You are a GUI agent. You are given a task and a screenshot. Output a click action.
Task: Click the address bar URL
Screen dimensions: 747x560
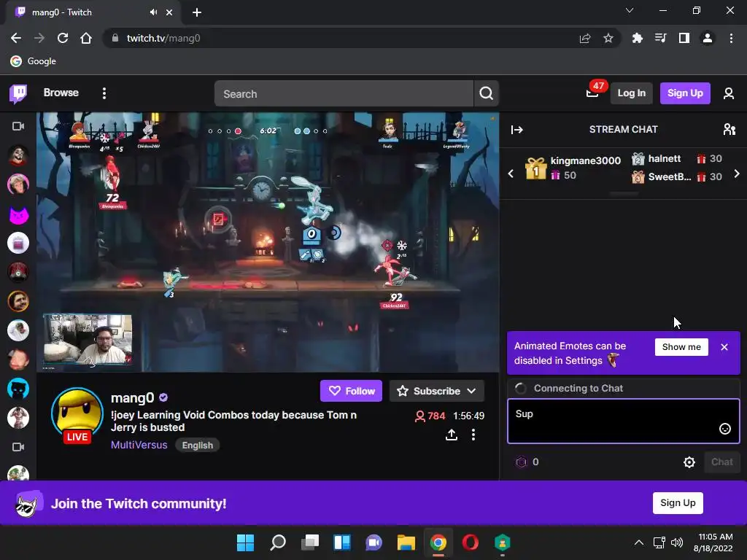pos(163,38)
